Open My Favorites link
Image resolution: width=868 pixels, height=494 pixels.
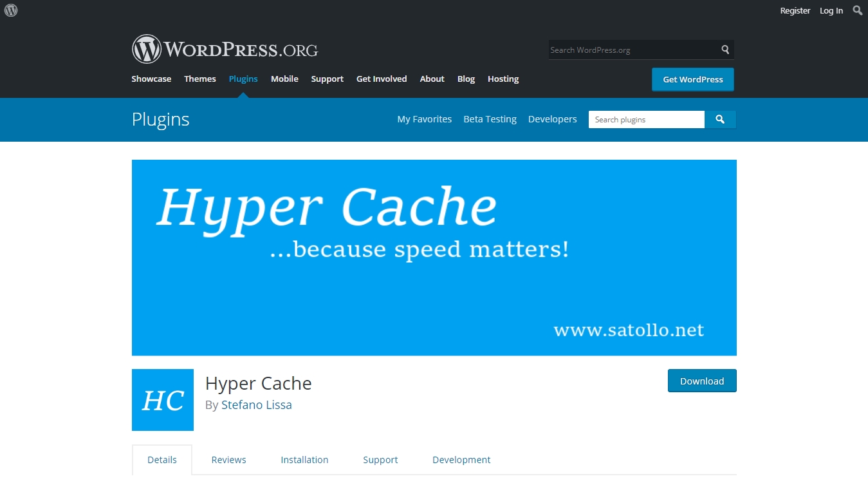coord(425,119)
